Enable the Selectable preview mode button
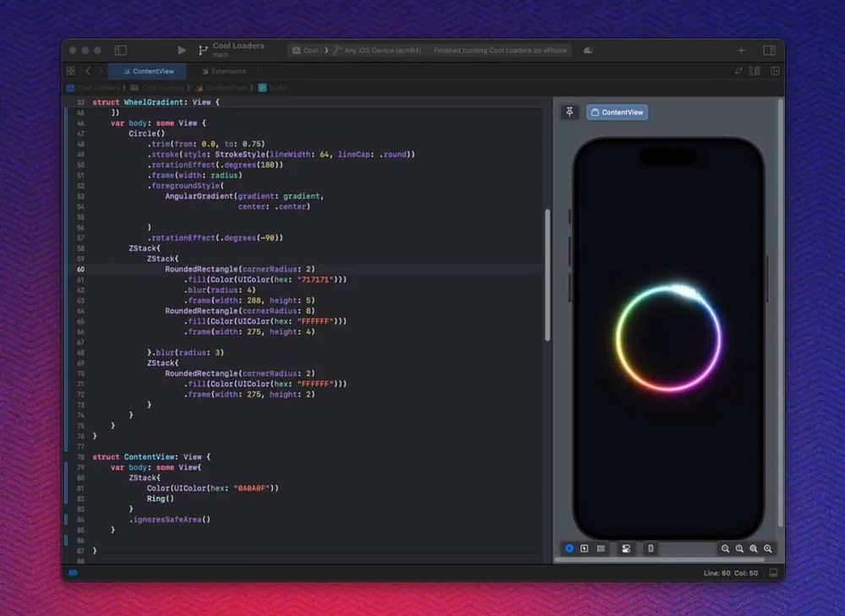This screenshot has width=845, height=616. tap(584, 548)
